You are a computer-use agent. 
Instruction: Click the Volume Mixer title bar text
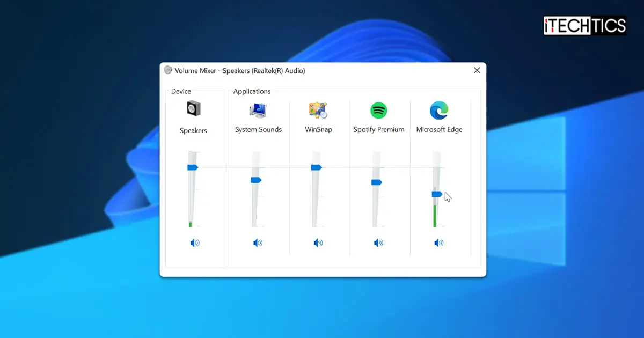point(240,70)
